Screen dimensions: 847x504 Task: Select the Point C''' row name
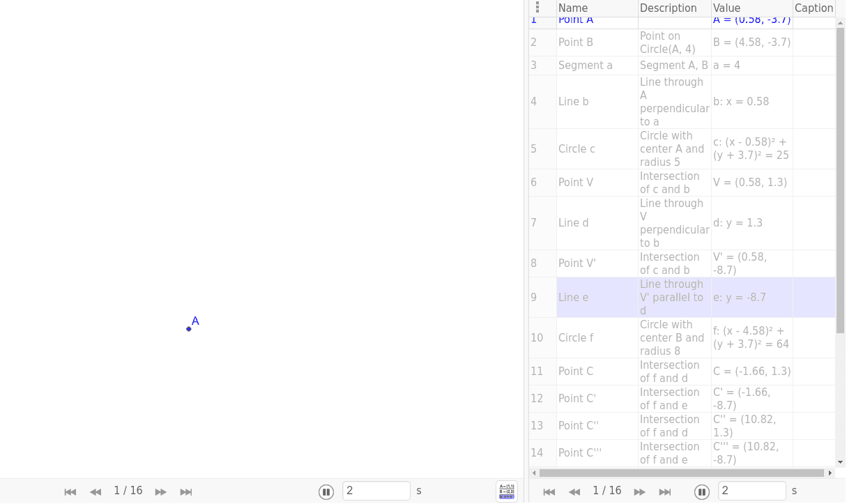click(x=580, y=453)
